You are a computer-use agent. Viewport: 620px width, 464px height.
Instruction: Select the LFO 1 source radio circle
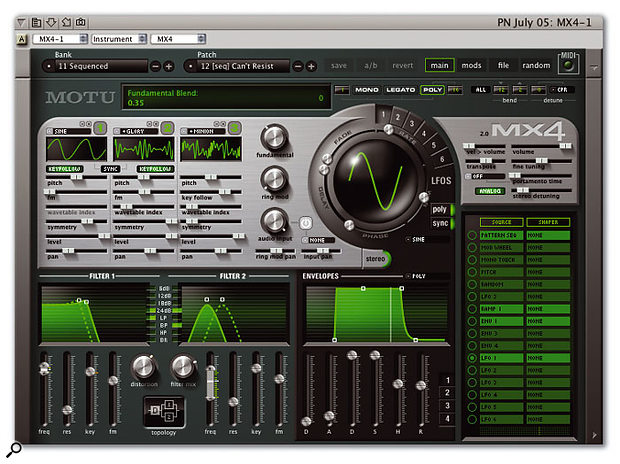pyautogui.click(x=471, y=358)
